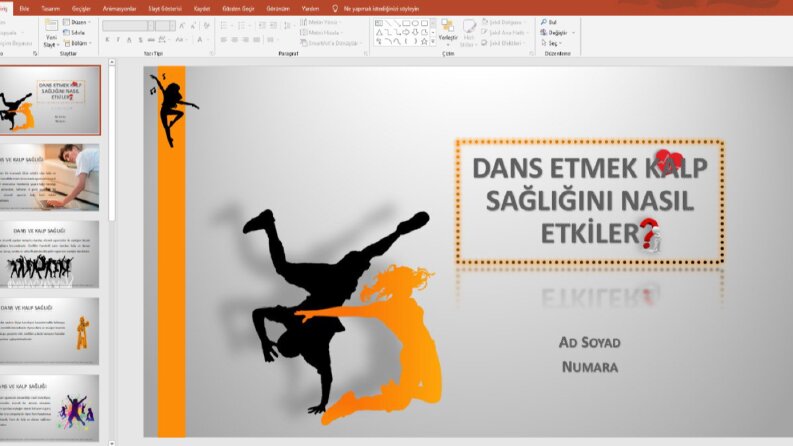Align text to the left
The height and width of the screenshot is (446, 793).
coord(223,39)
